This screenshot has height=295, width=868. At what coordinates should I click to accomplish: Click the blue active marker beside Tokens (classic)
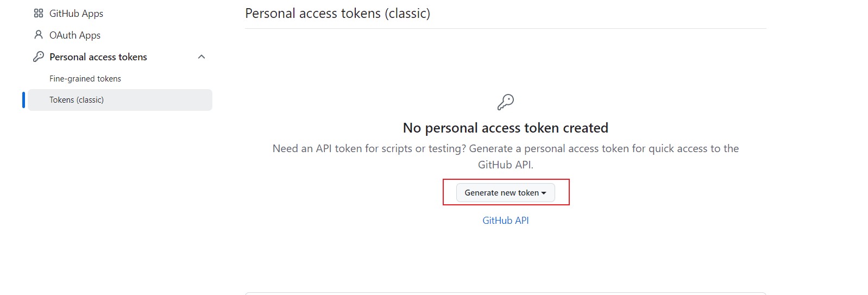23,100
